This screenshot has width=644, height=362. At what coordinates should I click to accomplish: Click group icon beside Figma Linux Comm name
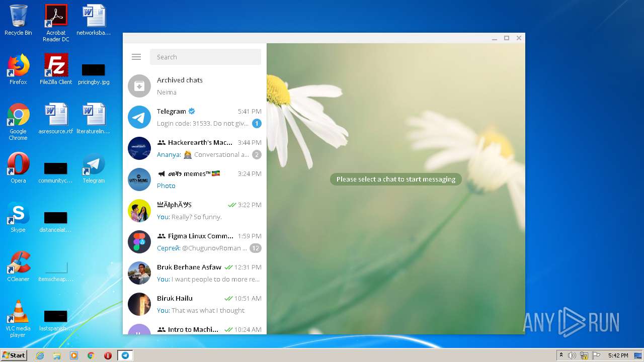(162, 236)
